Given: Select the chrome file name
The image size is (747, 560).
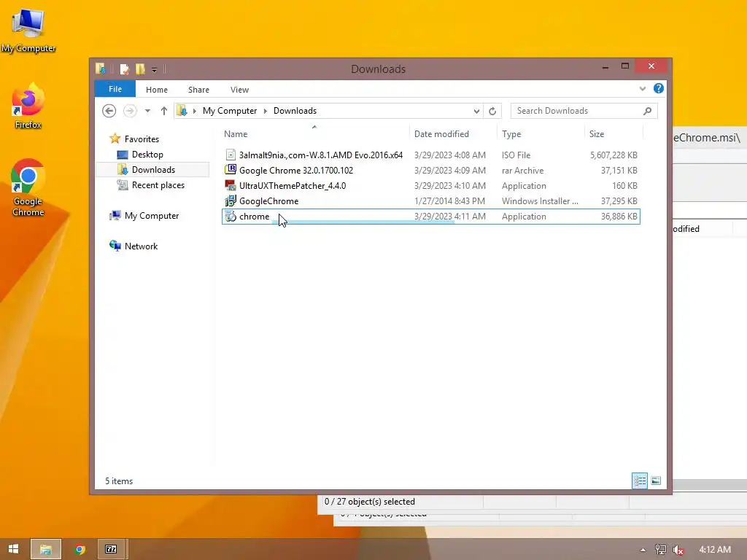Looking at the screenshot, I should [254, 216].
